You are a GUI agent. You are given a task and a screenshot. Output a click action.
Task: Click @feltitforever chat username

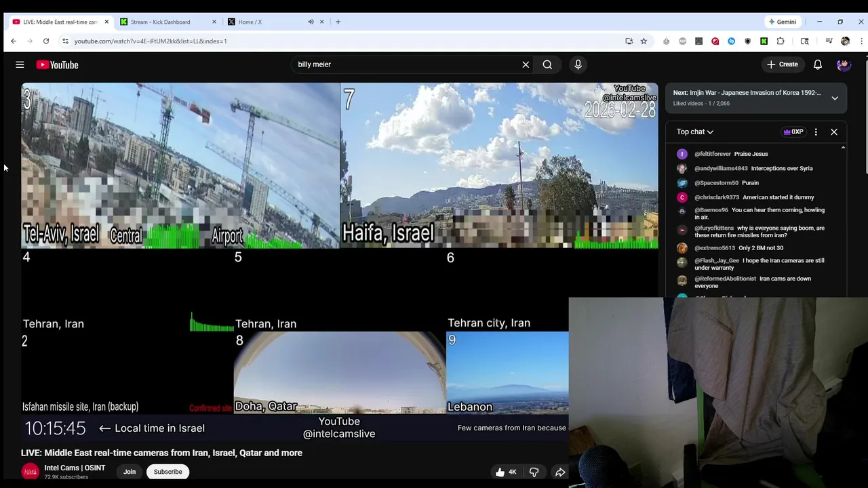712,154
